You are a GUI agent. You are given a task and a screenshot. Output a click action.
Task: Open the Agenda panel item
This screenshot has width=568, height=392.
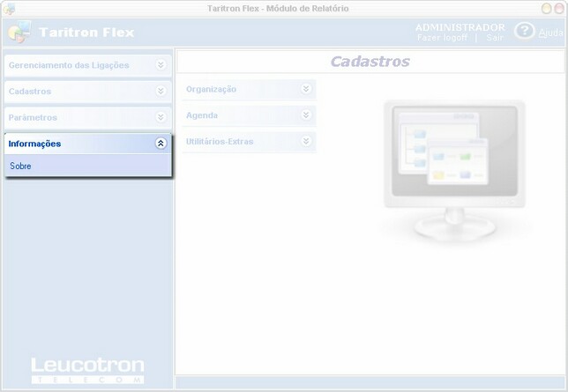click(x=249, y=115)
